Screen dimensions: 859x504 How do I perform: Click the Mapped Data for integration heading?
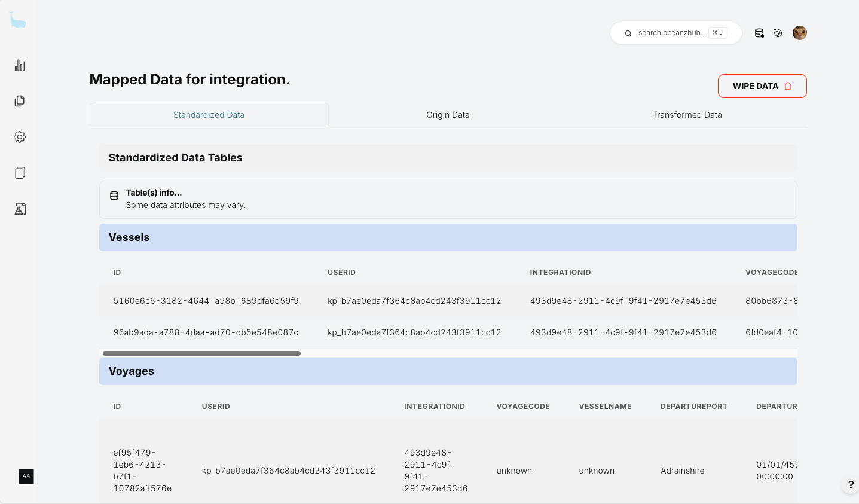(189, 80)
